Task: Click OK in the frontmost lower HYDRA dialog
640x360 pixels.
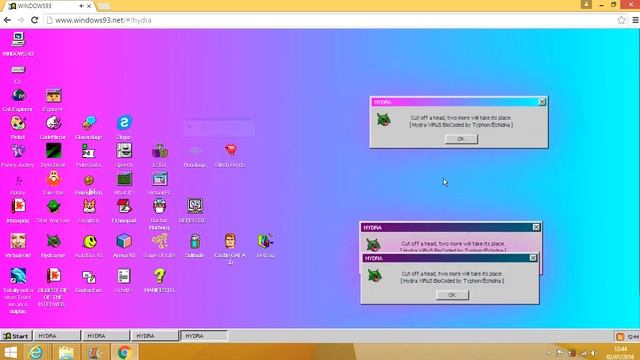Action: coord(452,295)
